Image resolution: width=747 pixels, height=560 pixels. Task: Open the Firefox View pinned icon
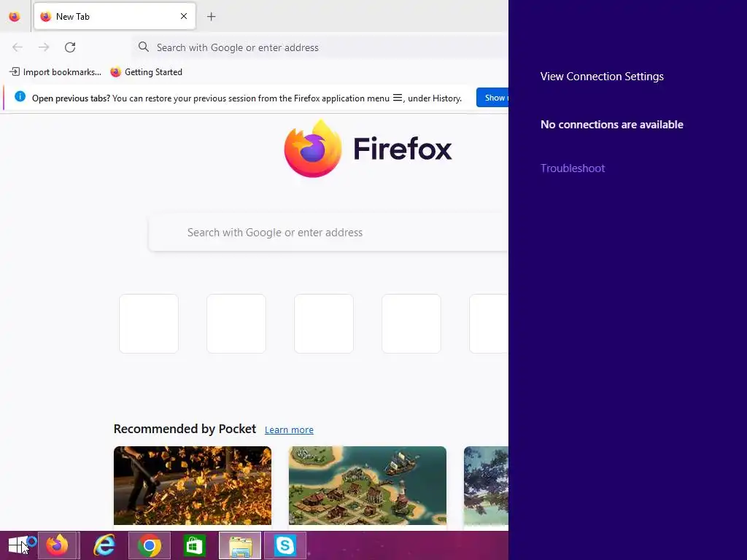[15, 17]
